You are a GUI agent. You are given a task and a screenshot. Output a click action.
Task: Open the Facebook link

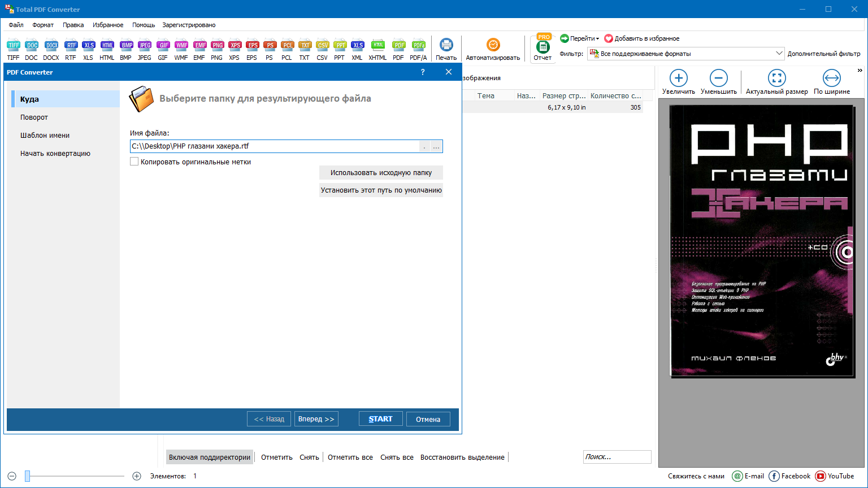[790, 476]
